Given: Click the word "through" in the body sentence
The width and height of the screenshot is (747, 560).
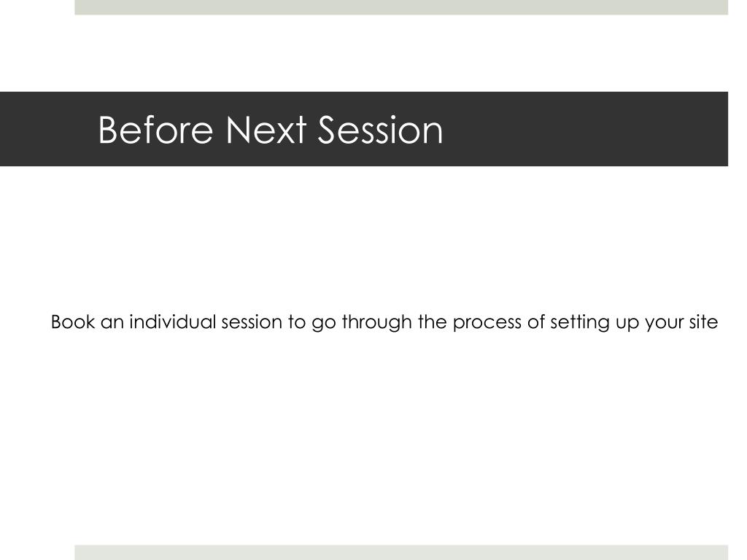Looking at the screenshot, I should (377, 323).
